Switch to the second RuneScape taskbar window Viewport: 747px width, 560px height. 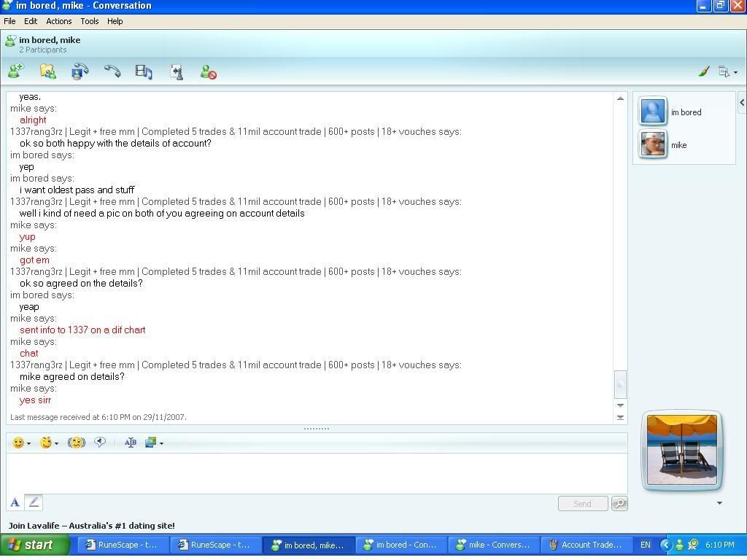click(x=215, y=545)
